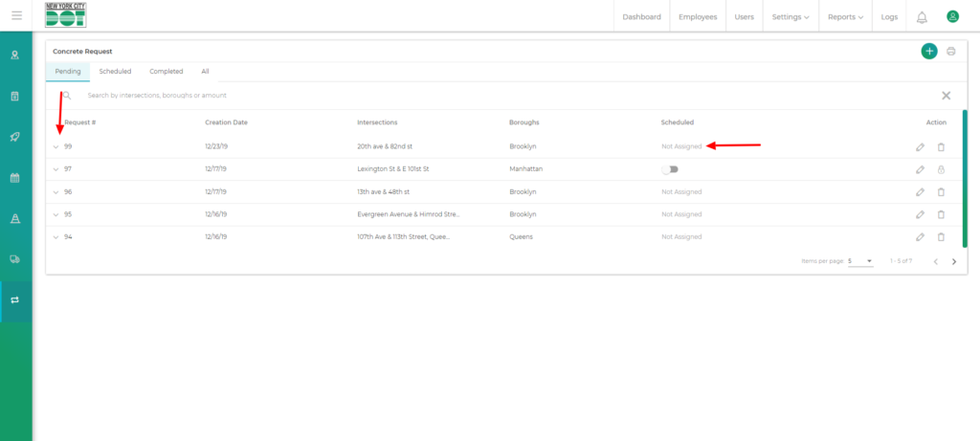Screen dimensions: 980x441
Task: Go to Dashboard page
Action: (641, 16)
